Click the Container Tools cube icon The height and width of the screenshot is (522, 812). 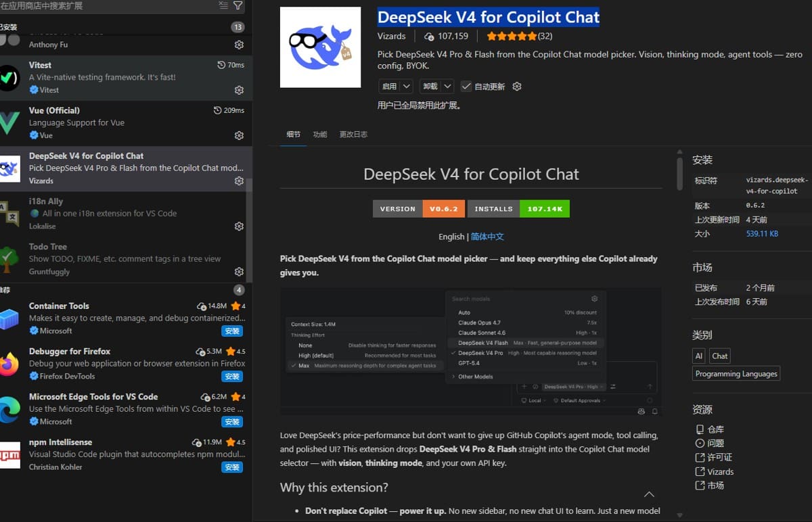point(9,318)
